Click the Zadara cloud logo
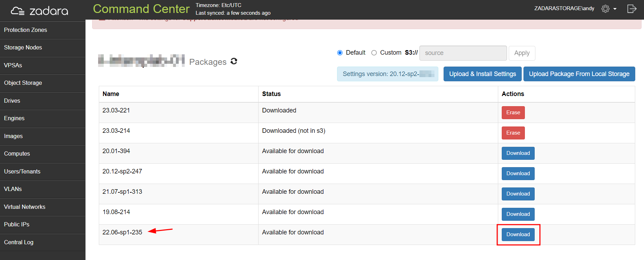The image size is (644, 260). tap(39, 11)
